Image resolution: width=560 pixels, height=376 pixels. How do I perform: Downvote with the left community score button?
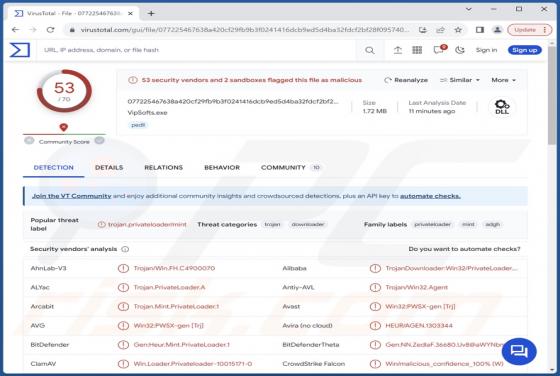(29, 140)
